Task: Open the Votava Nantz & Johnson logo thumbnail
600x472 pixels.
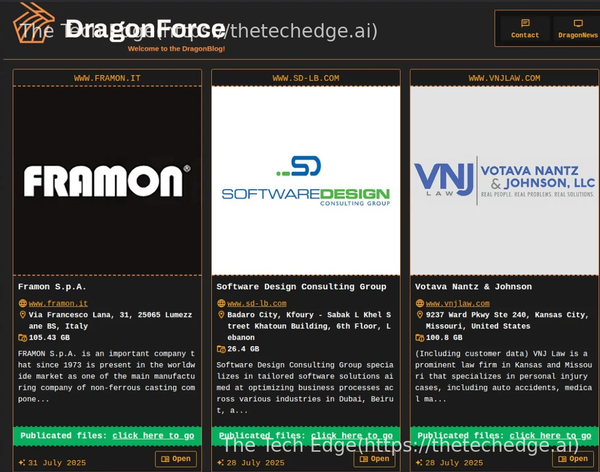Action: (x=504, y=181)
